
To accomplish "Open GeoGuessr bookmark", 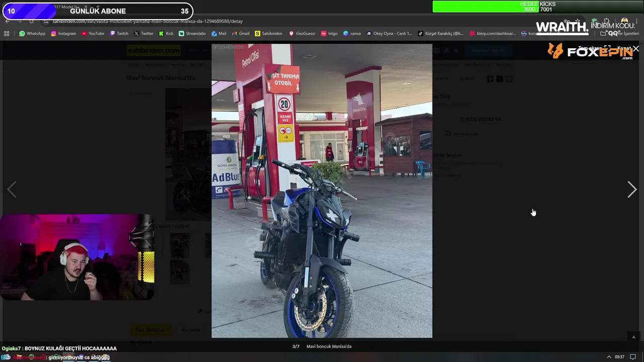I will tap(302, 34).
